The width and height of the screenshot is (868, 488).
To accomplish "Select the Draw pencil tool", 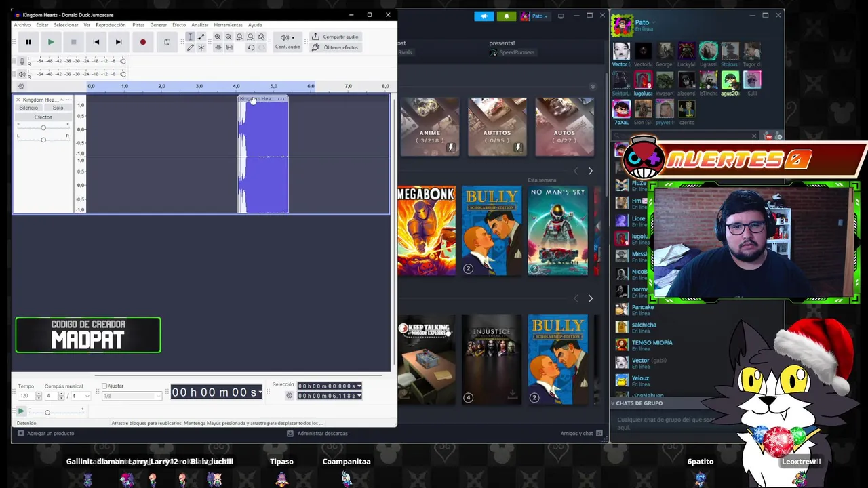I will [191, 47].
